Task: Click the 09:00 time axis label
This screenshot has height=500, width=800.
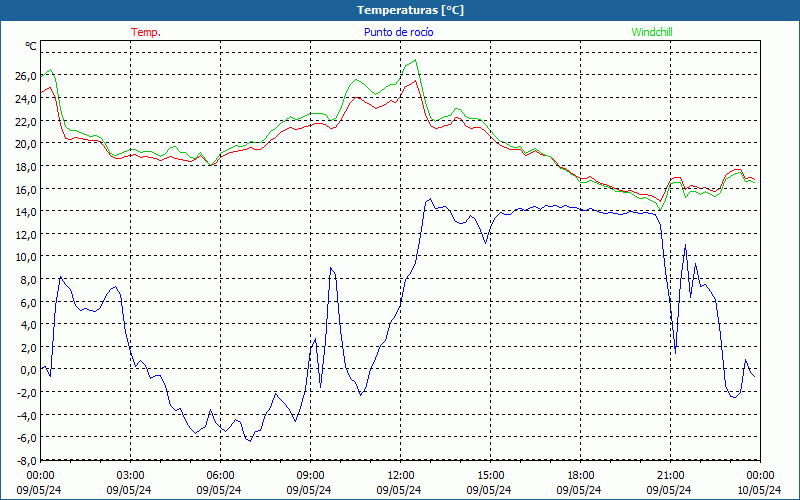Action: pos(310,476)
